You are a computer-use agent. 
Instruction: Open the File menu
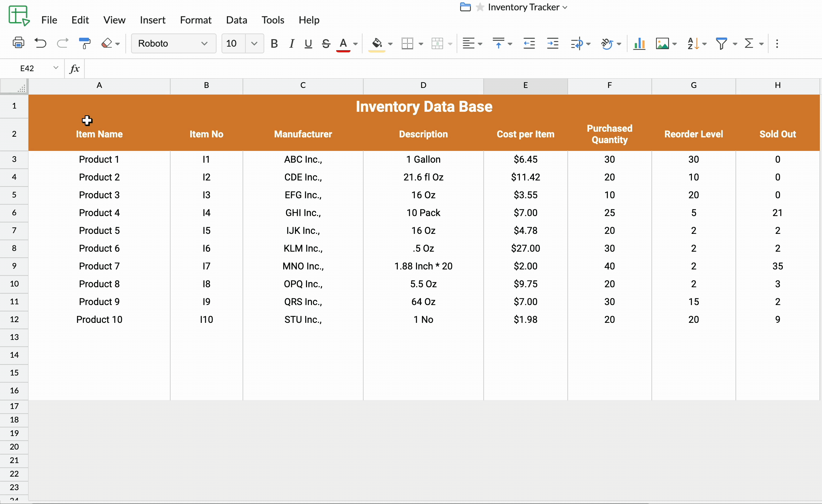point(49,20)
